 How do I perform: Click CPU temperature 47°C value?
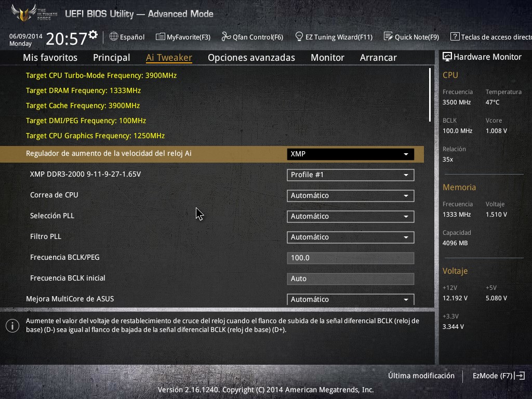pos(493,102)
